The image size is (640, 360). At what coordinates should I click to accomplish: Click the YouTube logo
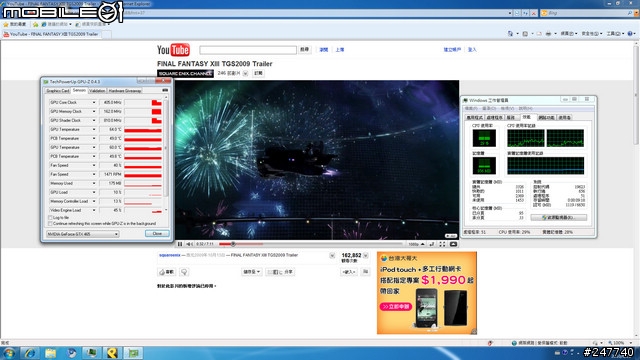pyautogui.click(x=173, y=50)
